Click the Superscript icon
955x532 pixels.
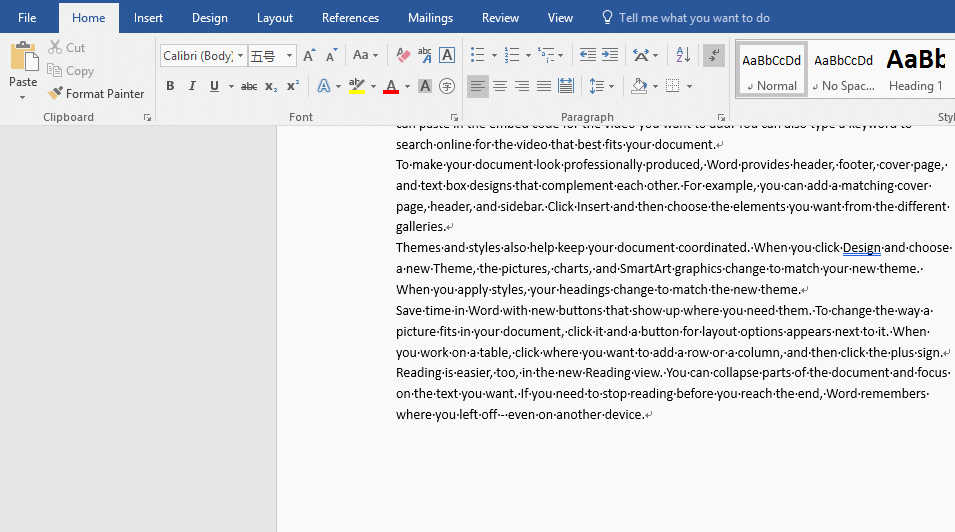point(292,87)
